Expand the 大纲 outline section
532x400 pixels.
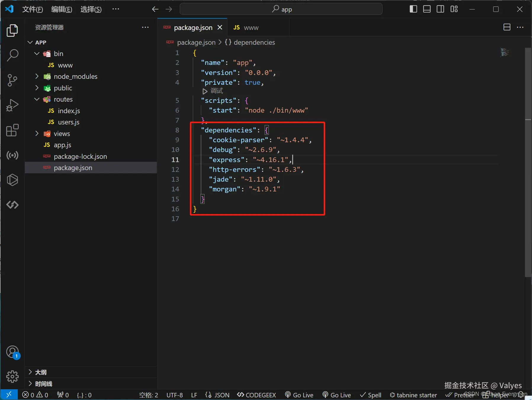pos(41,372)
